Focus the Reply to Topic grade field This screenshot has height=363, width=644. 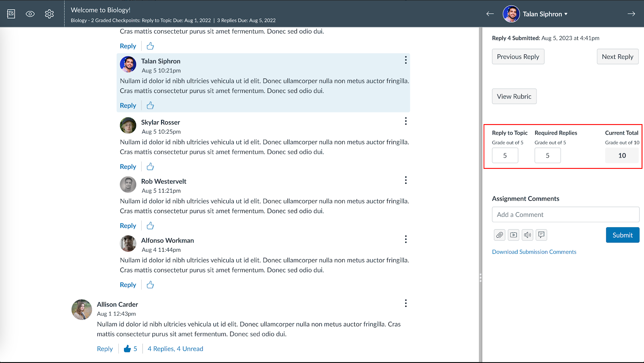pos(505,156)
